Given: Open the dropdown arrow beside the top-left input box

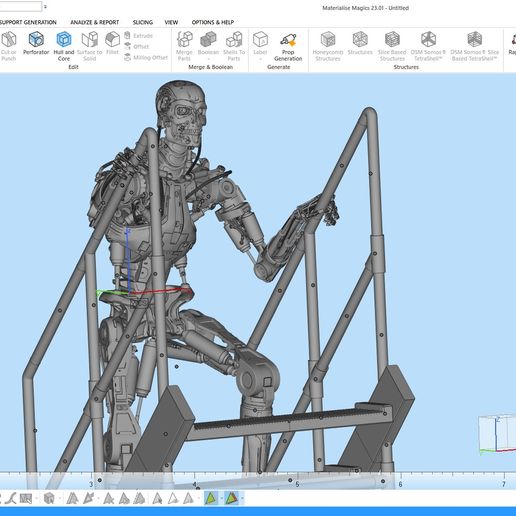Looking at the screenshot, I should coord(45,7).
